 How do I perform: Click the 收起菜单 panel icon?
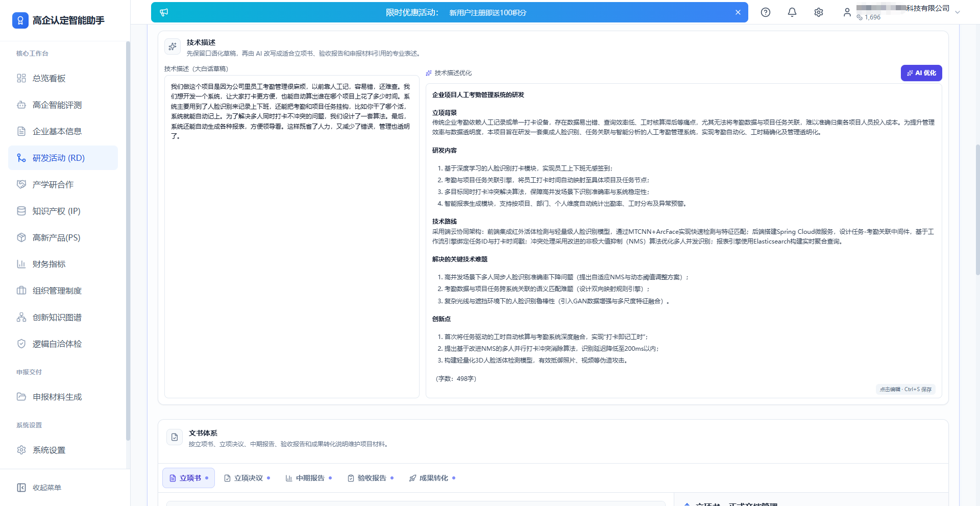click(x=21, y=488)
